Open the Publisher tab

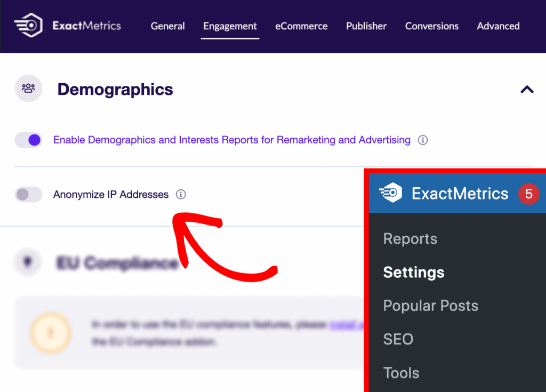pyautogui.click(x=366, y=26)
